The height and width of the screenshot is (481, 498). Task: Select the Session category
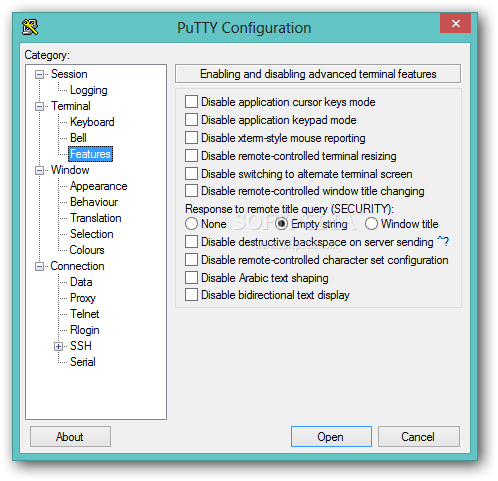pos(69,74)
